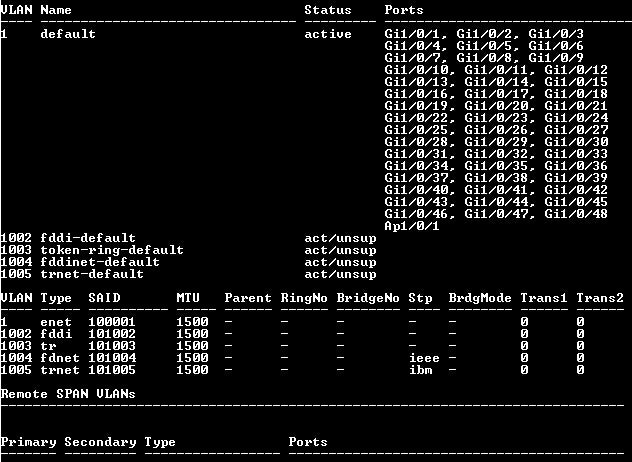Click port Gi1/0/10 entry
The width and height of the screenshot is (632, 462).
pos(416,69)
